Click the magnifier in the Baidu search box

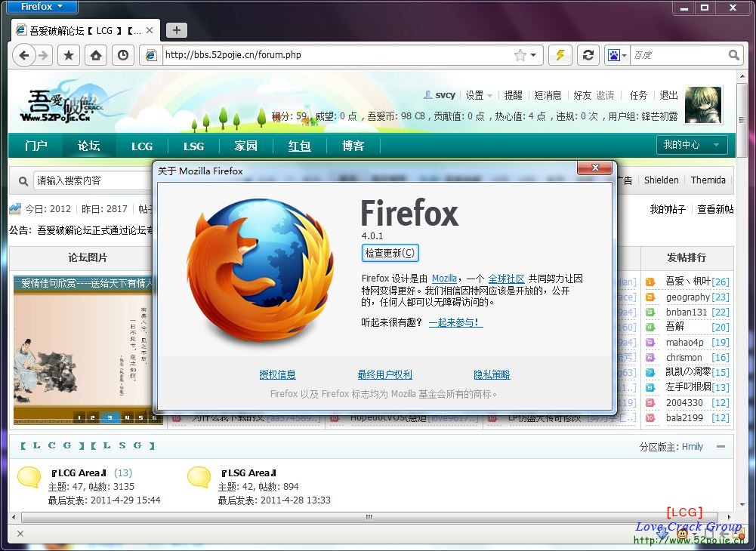click(733, 55)
